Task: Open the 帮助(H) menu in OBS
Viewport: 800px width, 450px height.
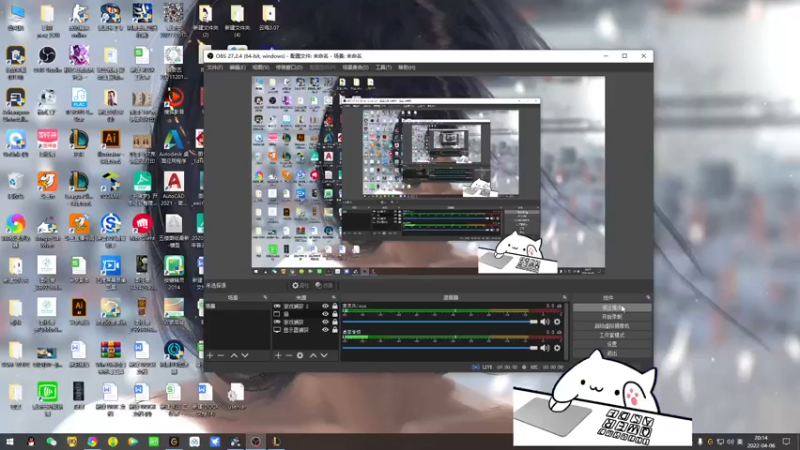Action: 407,67
